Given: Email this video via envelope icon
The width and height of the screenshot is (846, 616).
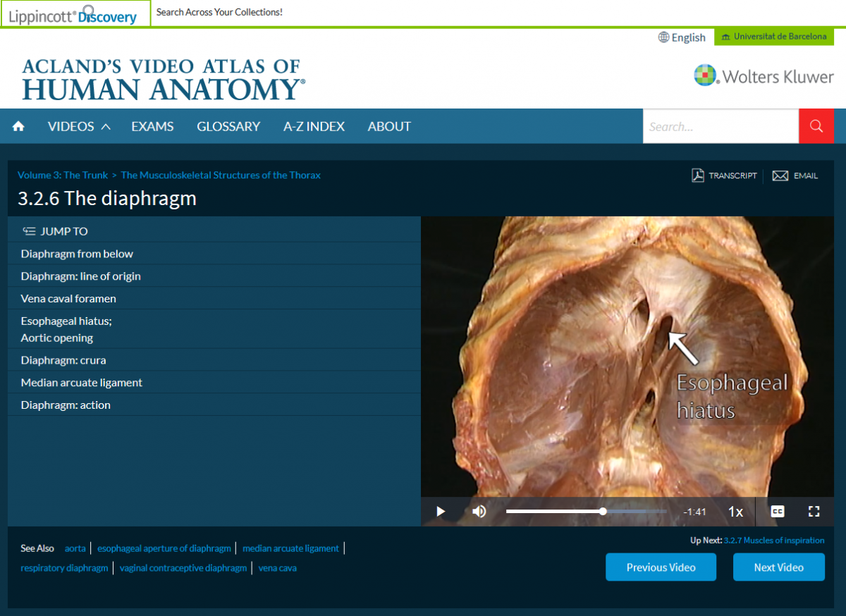Looking at the screenshot, I should coord(795,175).
